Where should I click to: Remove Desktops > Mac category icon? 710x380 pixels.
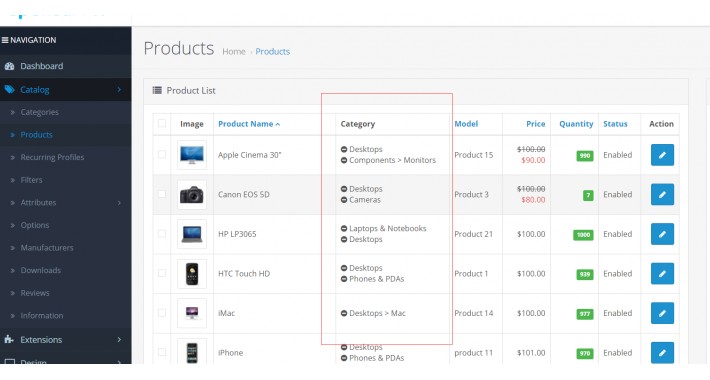tap(344, 313)
